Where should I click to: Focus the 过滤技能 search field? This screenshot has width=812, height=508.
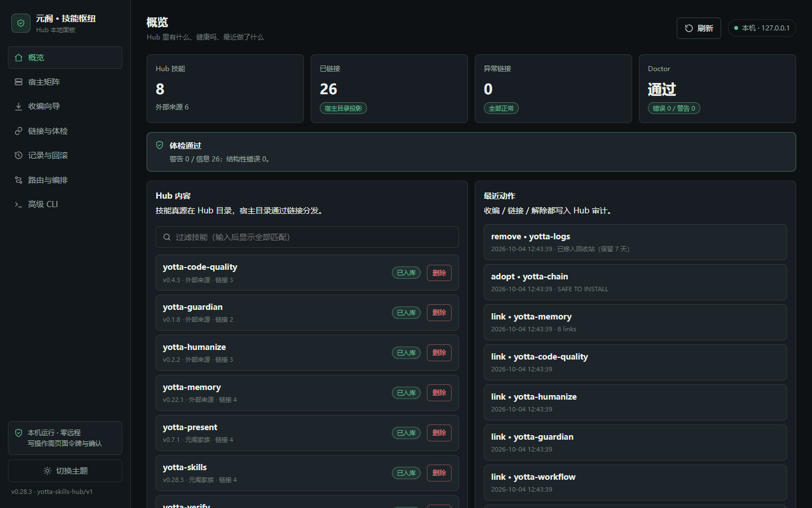(307, 237)
